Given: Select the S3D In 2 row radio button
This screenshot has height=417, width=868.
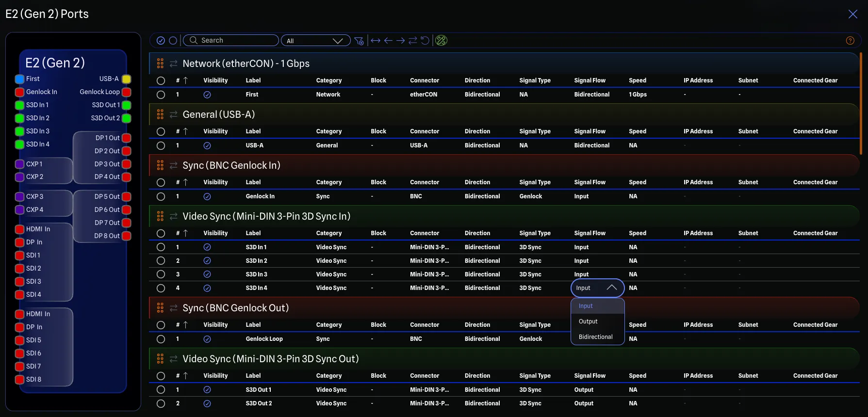Looking at the screenshot, I should [x=161, y=261].
